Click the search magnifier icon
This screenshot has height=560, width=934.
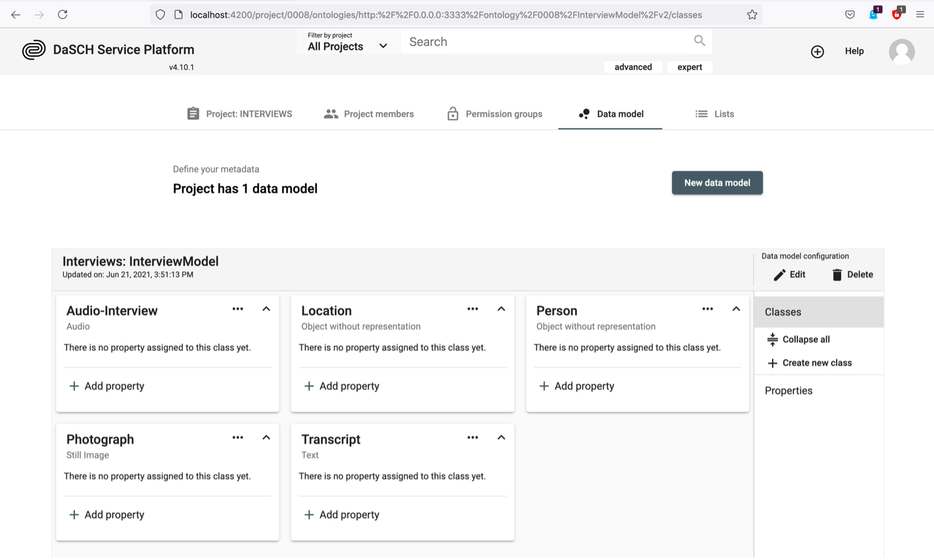[x=699, y=40]
